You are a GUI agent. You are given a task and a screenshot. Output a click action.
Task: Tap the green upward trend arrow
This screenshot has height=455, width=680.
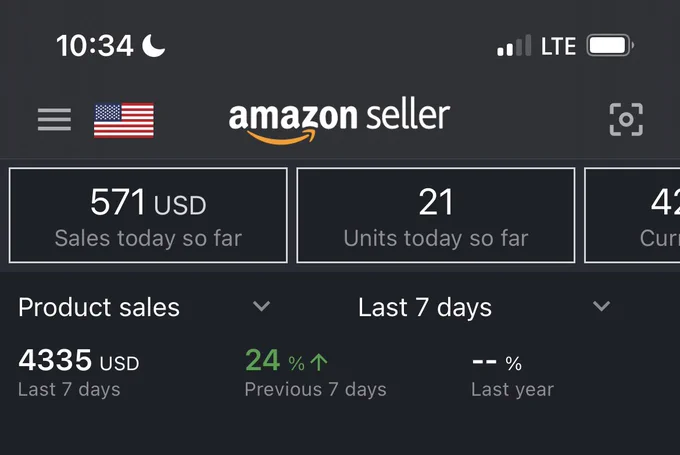319,362
